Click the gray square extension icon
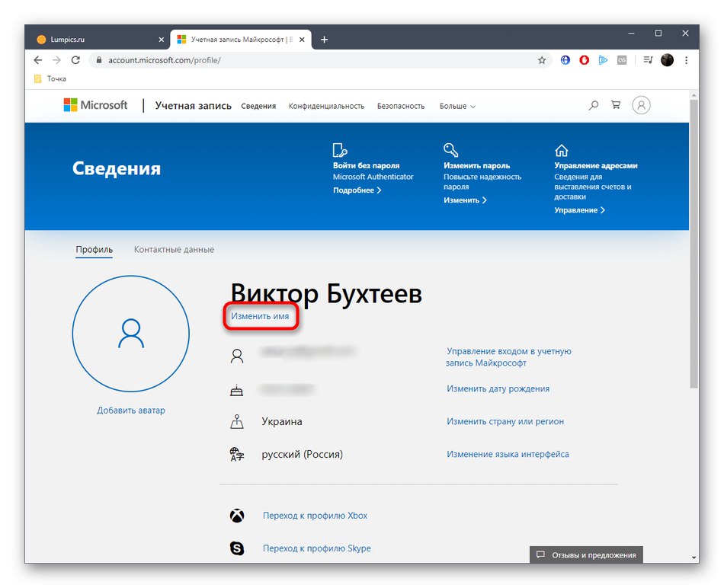The image size is (724, 588). click(622, 60)
